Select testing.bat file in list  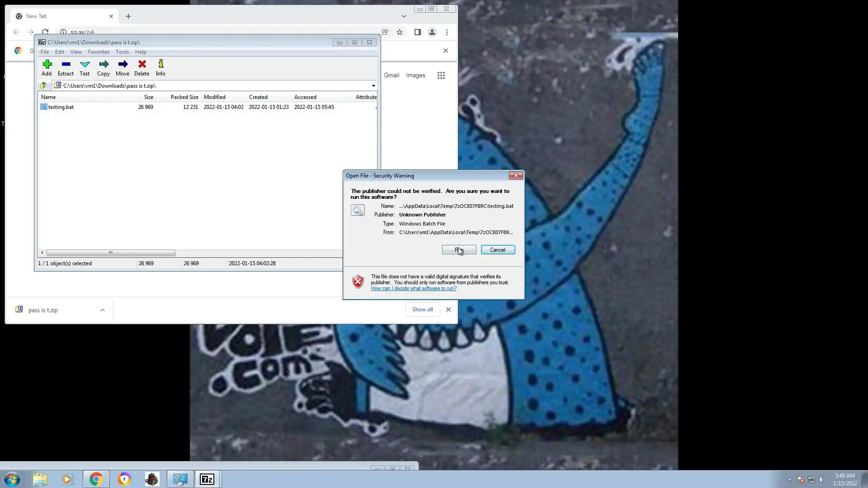(x=61, y=107)
